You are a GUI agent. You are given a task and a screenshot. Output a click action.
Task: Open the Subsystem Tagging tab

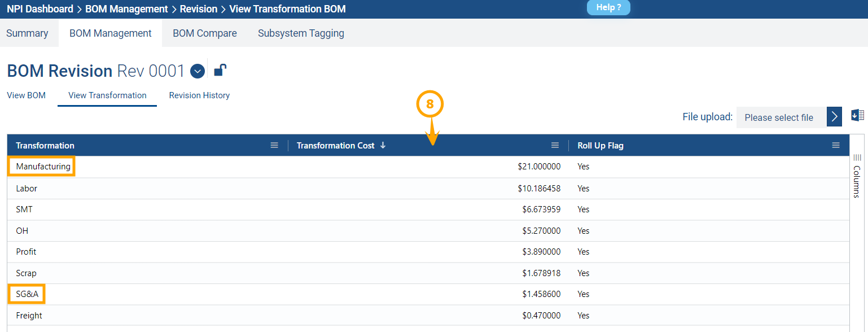pos(301,33)
